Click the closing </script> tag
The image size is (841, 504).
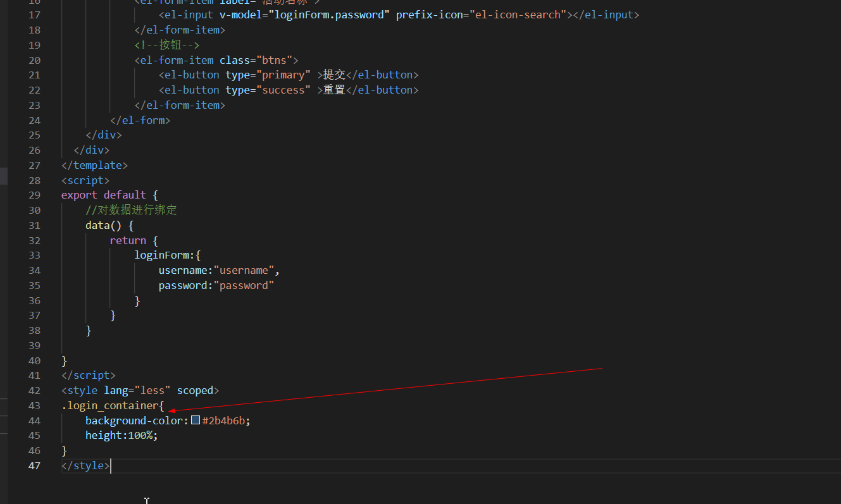(89, 375)
